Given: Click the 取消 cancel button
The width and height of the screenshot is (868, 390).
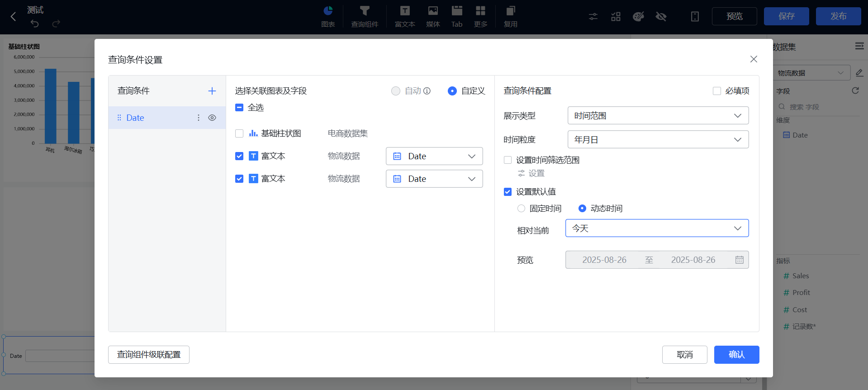Looking at the screenshot, I should tap(685, 355).
